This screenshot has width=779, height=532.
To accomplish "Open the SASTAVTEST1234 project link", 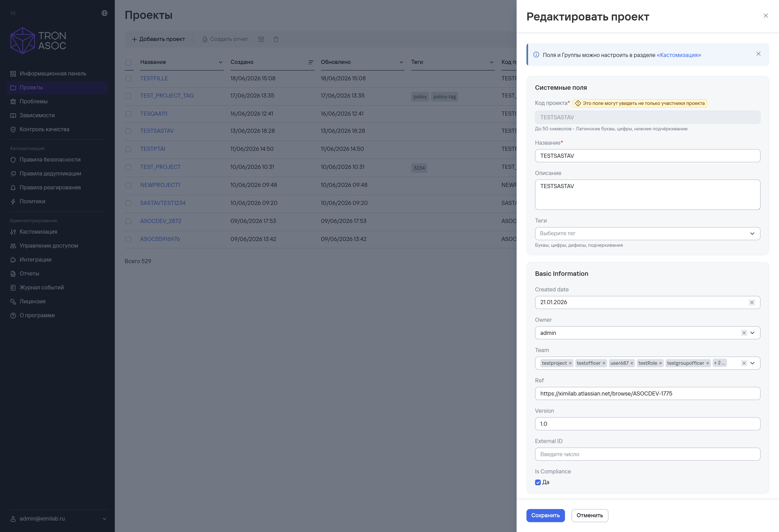I will click(x=163, y=203).
